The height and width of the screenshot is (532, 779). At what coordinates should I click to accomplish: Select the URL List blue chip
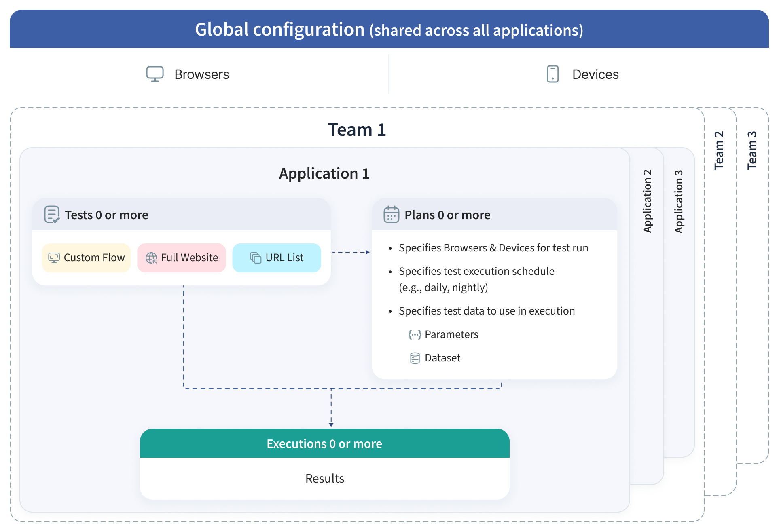[277, 258]
